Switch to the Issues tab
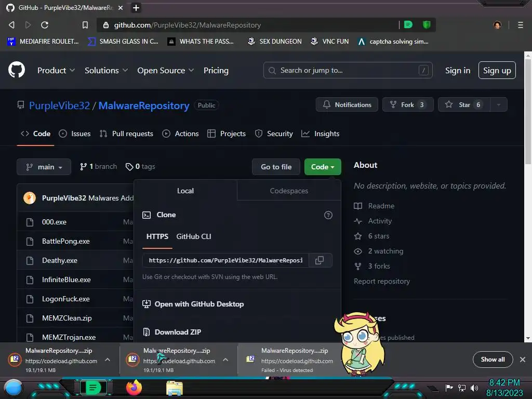The image size is (532, 399). point(75,134)
